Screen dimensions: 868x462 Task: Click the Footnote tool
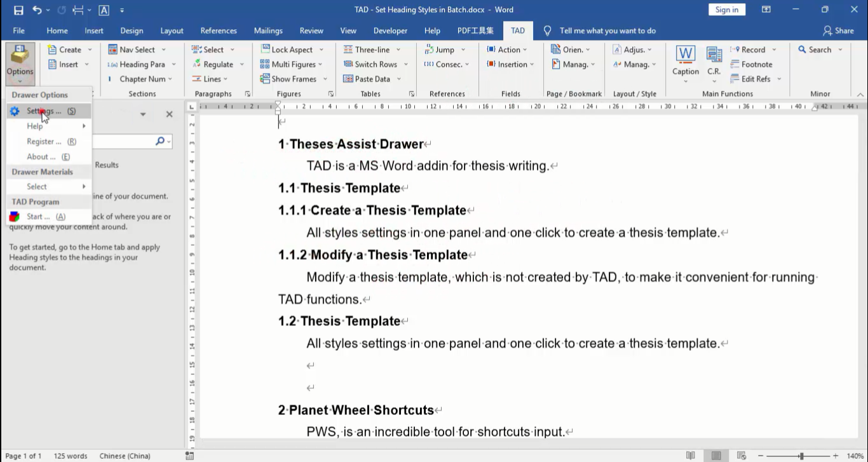click(x=752, y=64)
